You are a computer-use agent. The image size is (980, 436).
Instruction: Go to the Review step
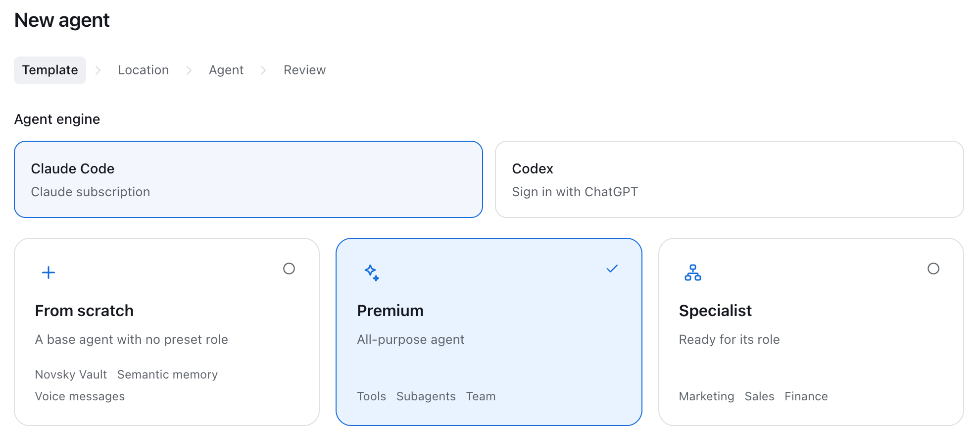click(x=305, y=70)
